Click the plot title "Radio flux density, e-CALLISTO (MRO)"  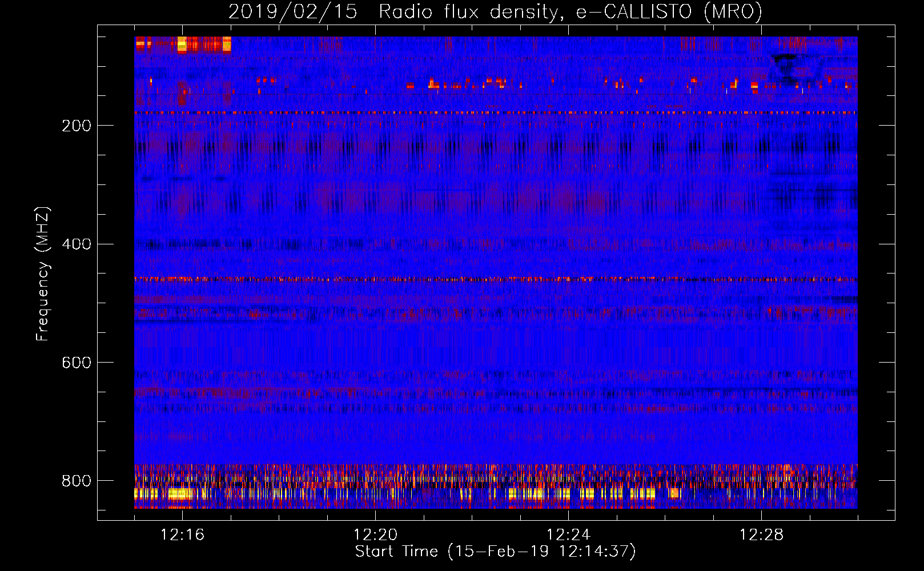click(x=571, y=12)
